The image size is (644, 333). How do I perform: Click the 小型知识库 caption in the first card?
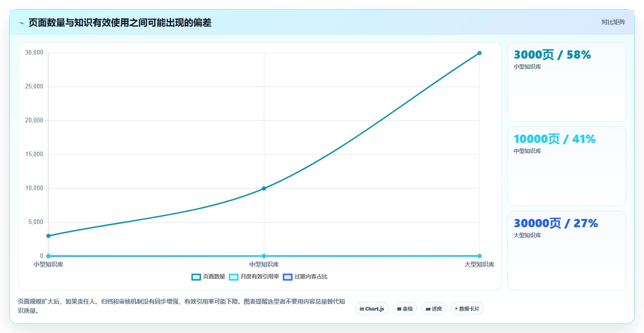tap(527, 67)
